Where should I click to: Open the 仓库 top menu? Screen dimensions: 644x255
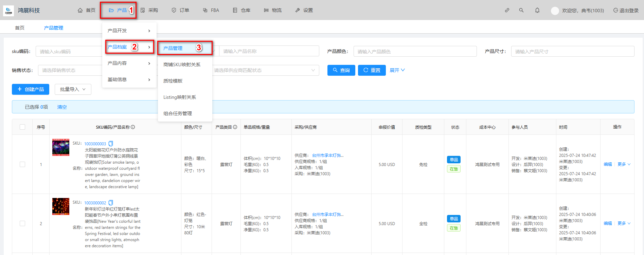(x=242, y=10)
